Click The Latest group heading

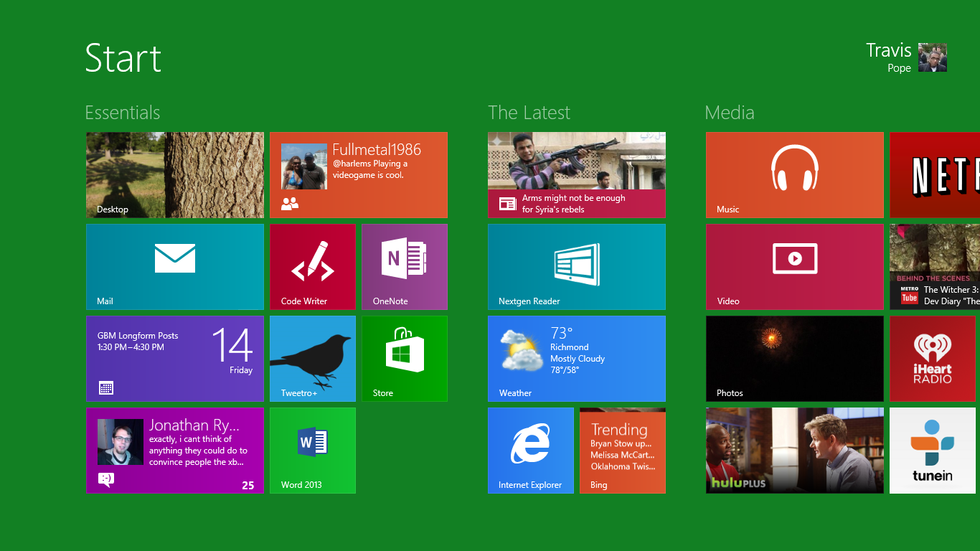(529, 113)
